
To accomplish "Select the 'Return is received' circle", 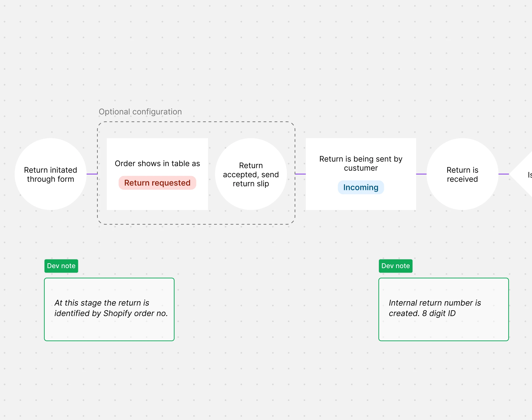I will point(462,174).
